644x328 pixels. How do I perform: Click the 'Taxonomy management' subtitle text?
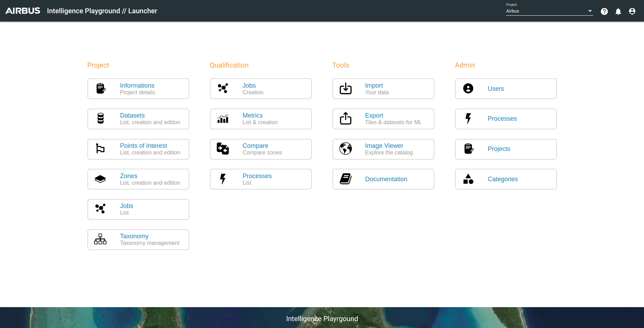(x=150, y=243)
